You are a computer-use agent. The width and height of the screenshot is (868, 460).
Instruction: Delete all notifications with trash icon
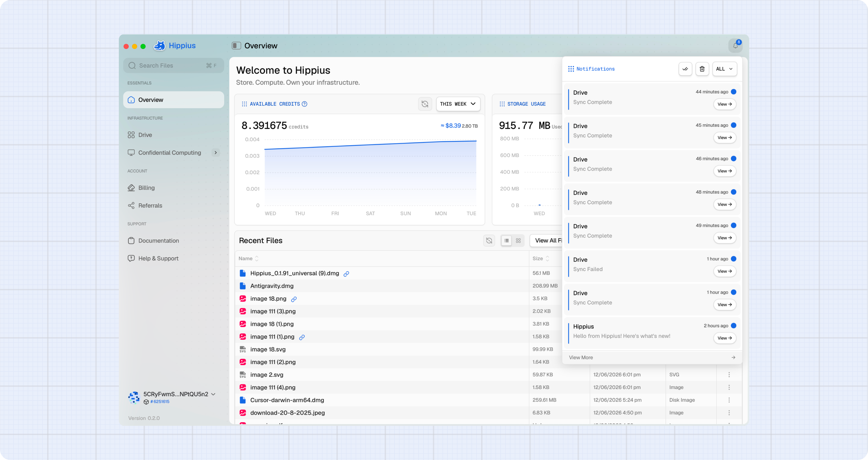point(702,69)
